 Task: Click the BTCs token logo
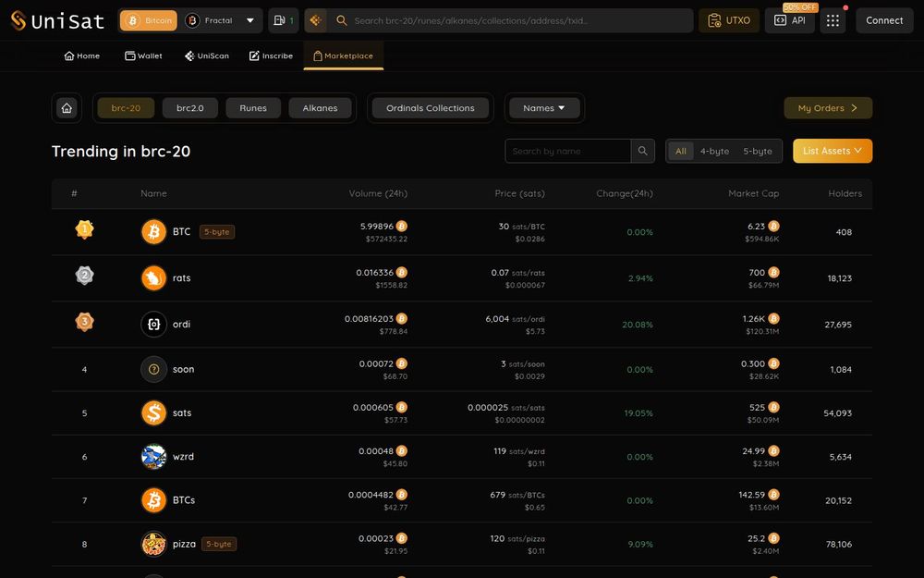[x=153, y=500]
